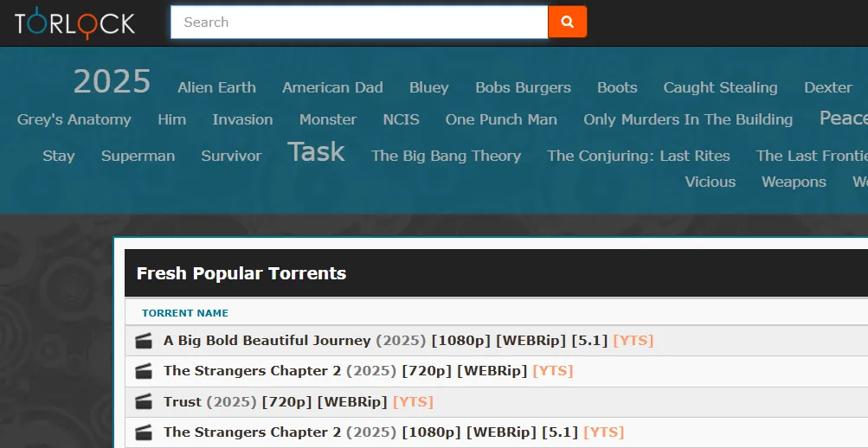This screenshot has height=448, width=868.
Task: Go to Only Murders In The Building
Action: [688, 119]
